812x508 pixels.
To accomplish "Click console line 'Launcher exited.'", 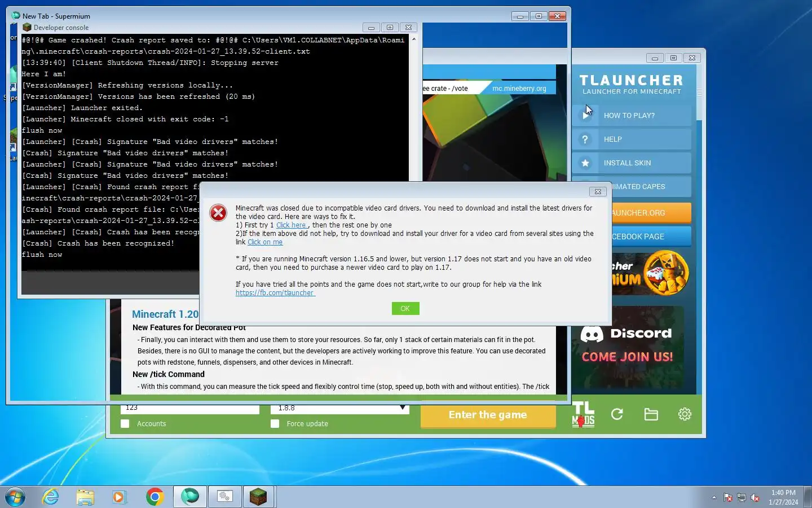I will 82,108.
